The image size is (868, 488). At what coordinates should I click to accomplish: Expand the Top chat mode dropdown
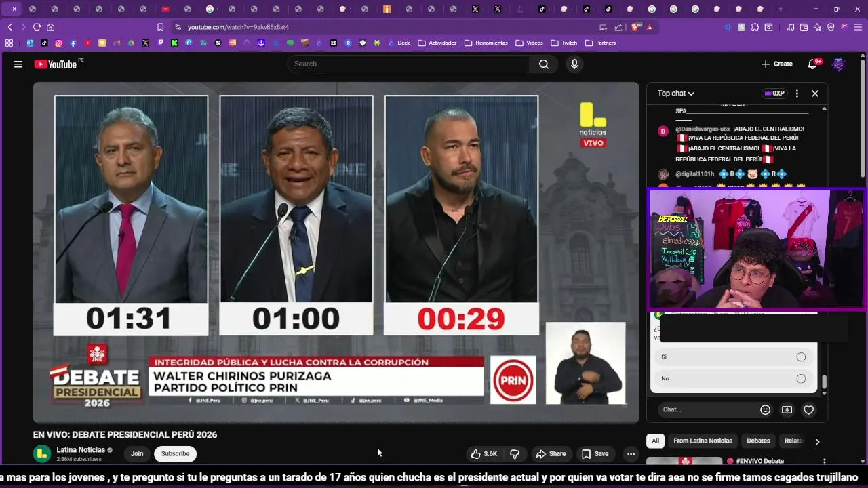point(676,94)
